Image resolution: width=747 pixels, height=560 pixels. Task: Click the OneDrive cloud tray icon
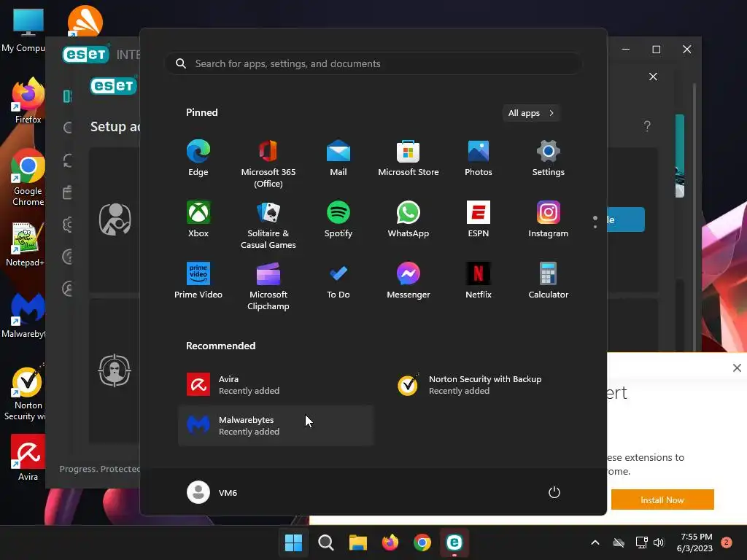tap(619, 542)
